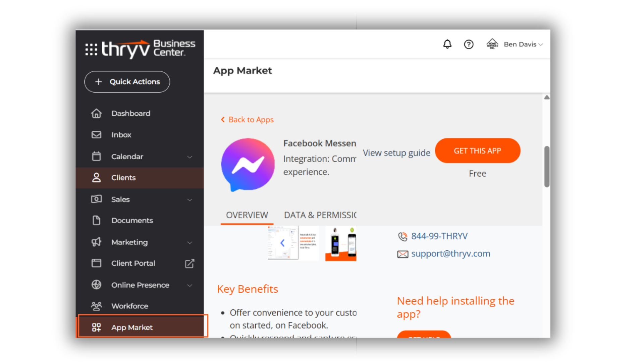
Task: Click the Inbox envelope icon
Action: point(96,135)
